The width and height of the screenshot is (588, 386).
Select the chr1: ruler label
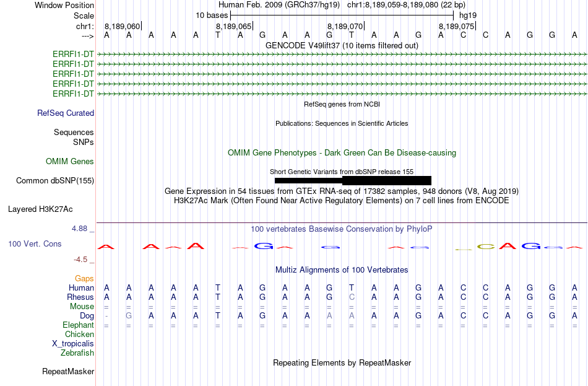[x=85, y=26]
